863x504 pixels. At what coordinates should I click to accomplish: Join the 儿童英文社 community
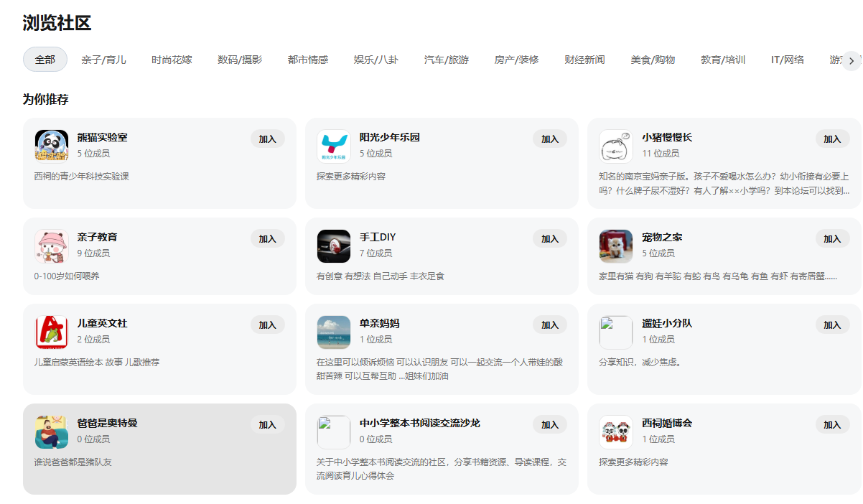268,325
